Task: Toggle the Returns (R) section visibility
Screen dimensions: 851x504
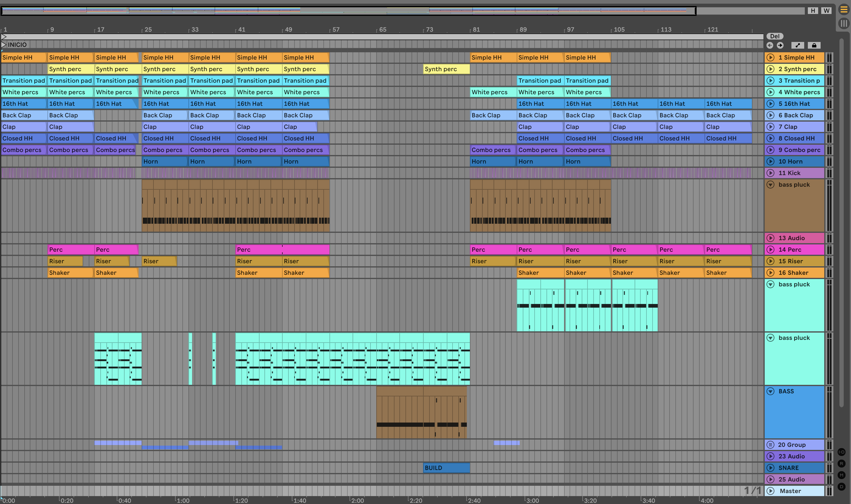Action: tap(842, 464)
